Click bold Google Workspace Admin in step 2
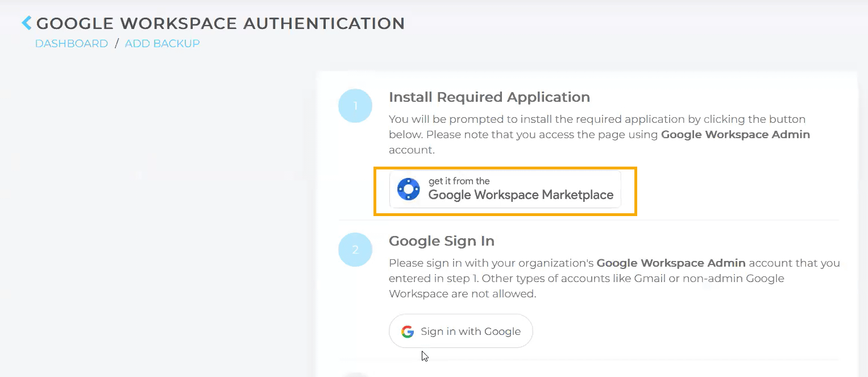Screen dimensions: 868x377 pos(671,263)
